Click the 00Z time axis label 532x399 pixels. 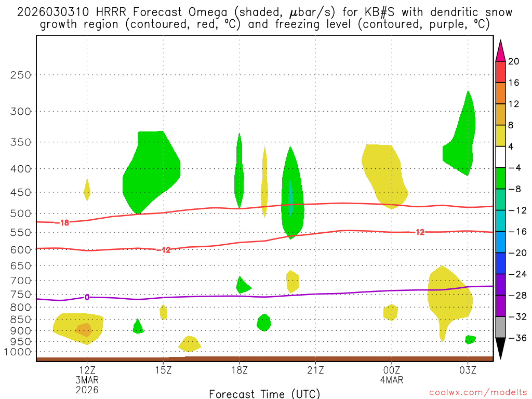click(x=392, y=370)
